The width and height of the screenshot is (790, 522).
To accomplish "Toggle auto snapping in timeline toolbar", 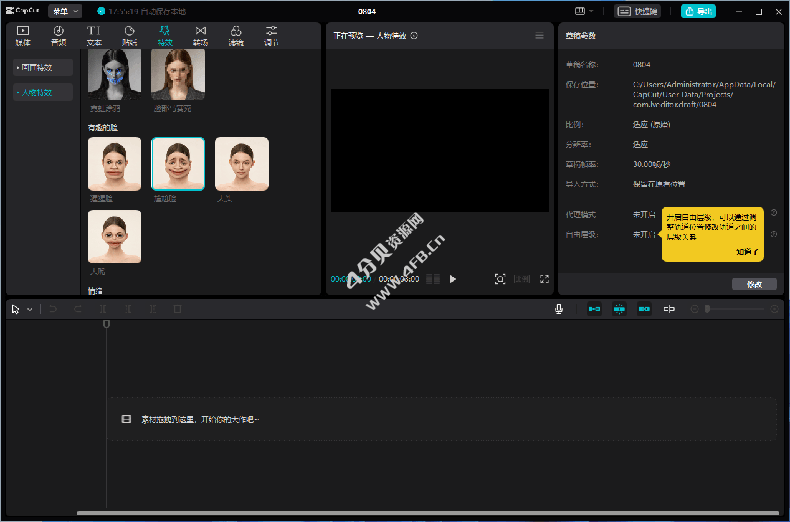I will click(619, 309).
